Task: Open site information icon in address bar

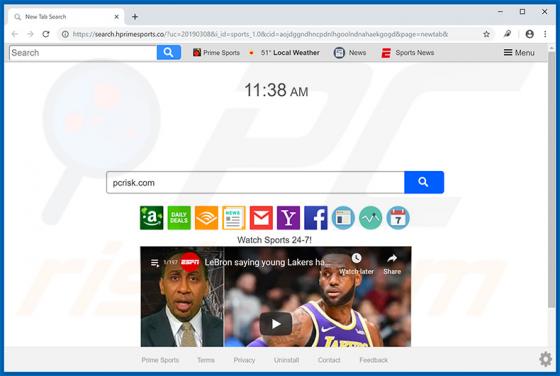Action: coord(65,34)
